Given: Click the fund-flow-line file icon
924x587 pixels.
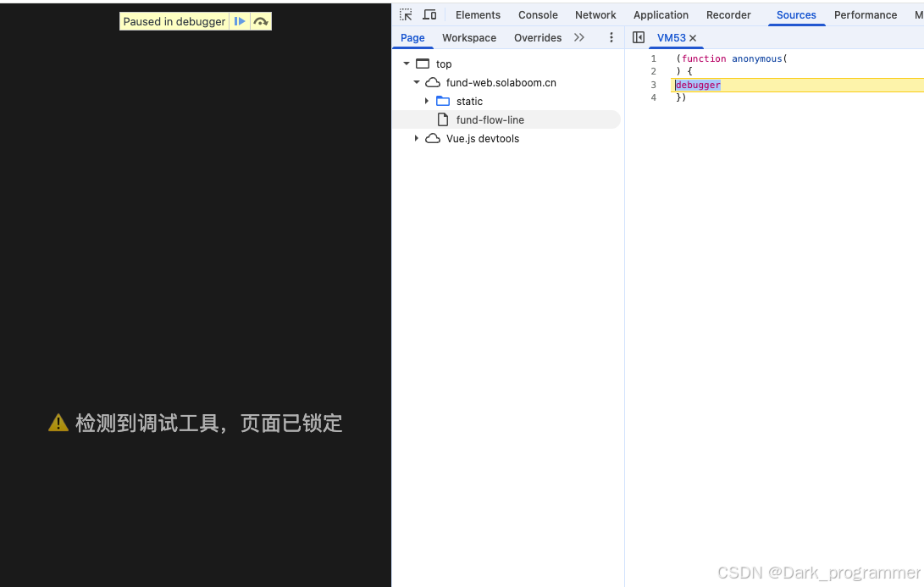Looking at the screenshot, I should click(x=443, y=119).
